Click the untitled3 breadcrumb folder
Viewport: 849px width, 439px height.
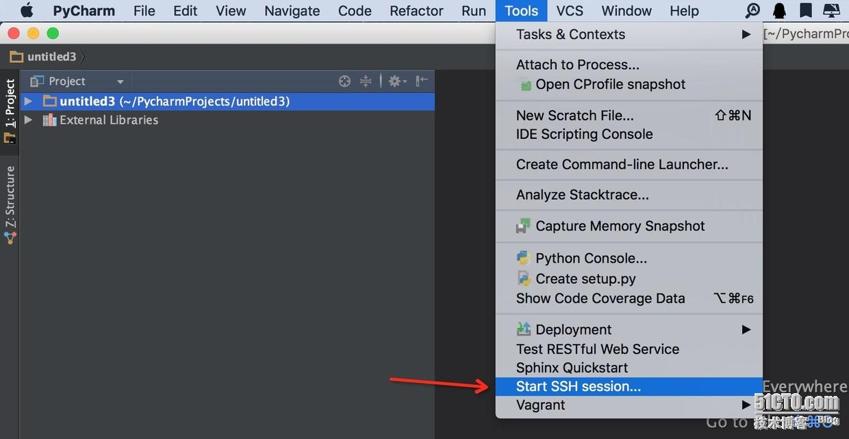coord(43,57)
